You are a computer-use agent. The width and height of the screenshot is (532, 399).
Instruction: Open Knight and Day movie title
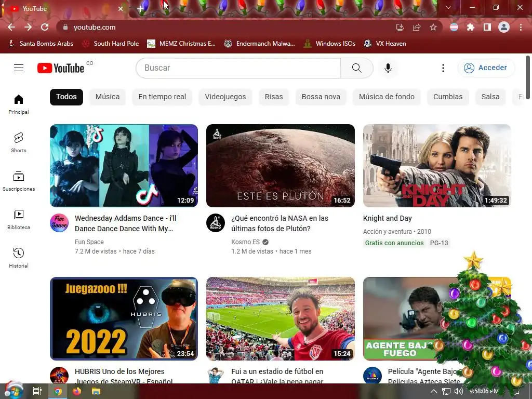(388, 218)
